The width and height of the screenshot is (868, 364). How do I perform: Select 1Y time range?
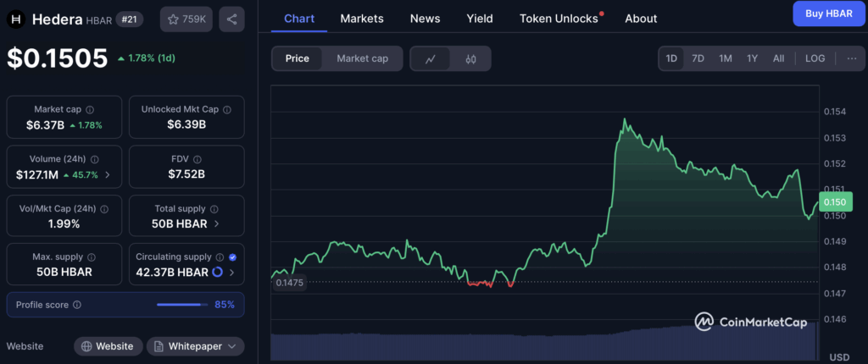pos(752,58)
